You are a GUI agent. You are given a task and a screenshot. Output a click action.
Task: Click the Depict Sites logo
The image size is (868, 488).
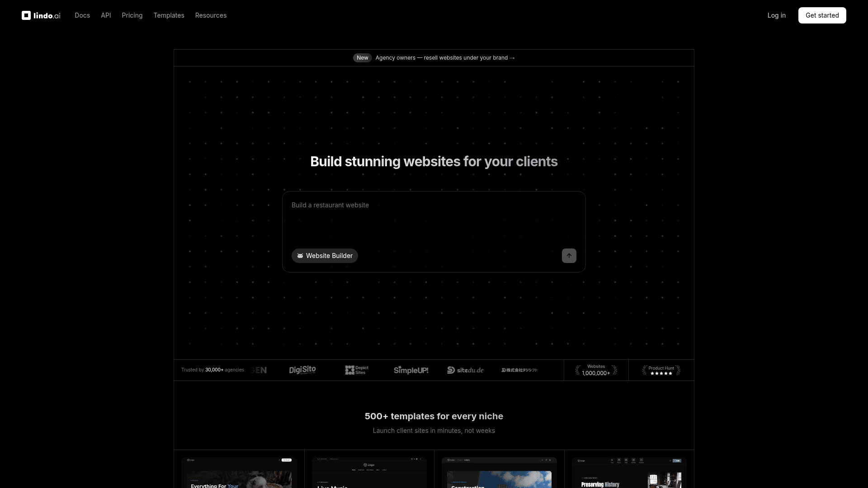point(357,370)
